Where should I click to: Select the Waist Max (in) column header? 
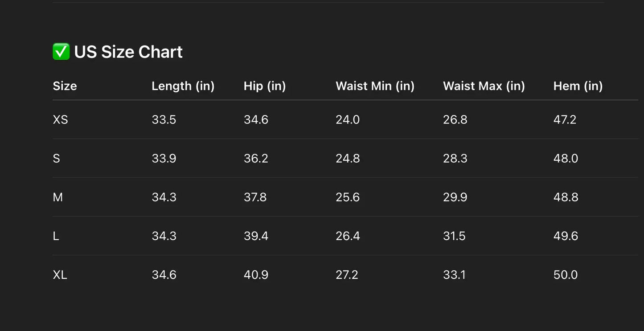[484, 86]
